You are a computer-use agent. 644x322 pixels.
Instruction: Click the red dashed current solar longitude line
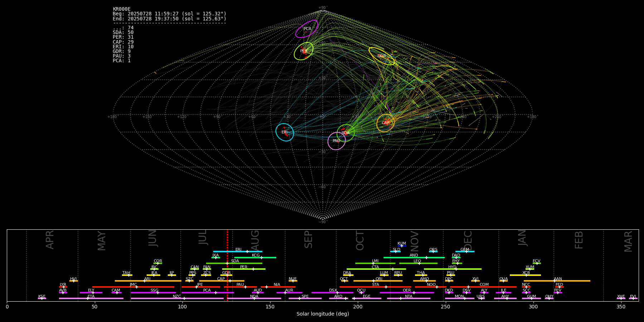[227, 265]
